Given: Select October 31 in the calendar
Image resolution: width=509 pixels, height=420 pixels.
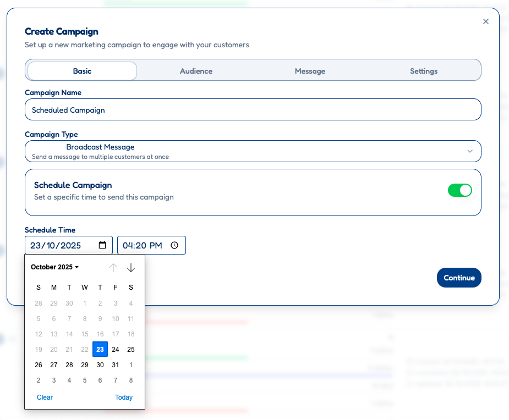Looking at the screenshot, I should point(116,364).
